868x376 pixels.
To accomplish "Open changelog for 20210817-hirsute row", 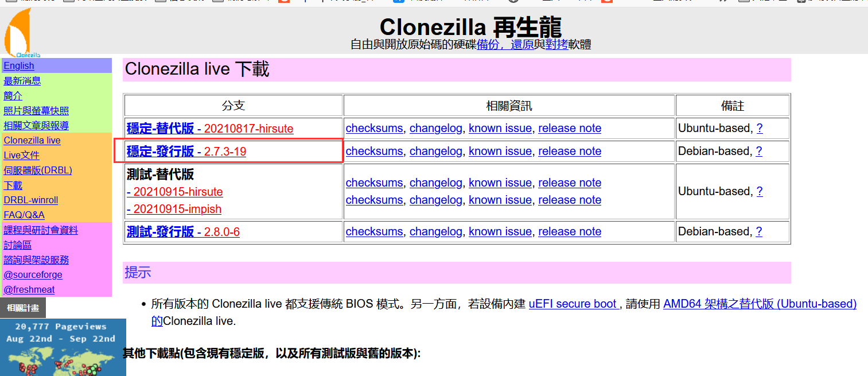I will pos(435,129).
